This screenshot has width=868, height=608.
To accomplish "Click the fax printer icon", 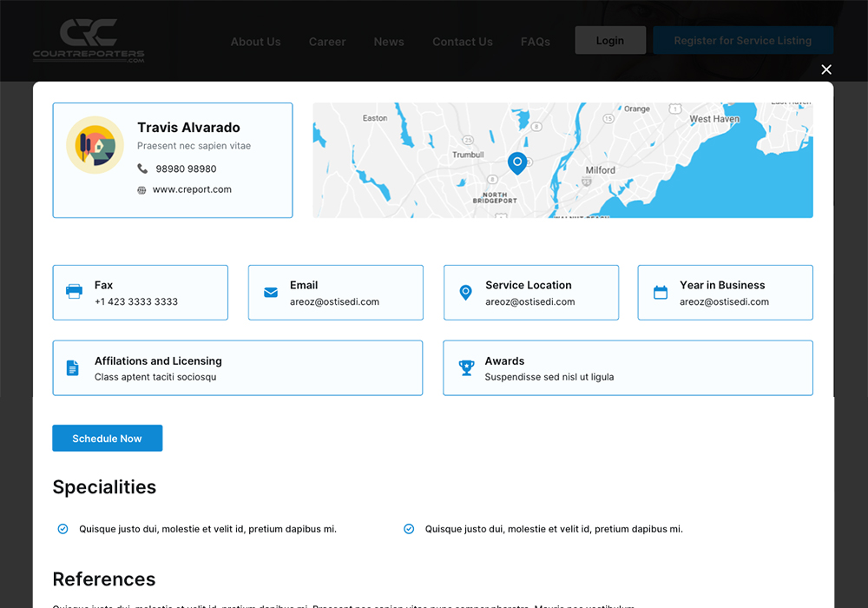I will [x=75, y=292].
